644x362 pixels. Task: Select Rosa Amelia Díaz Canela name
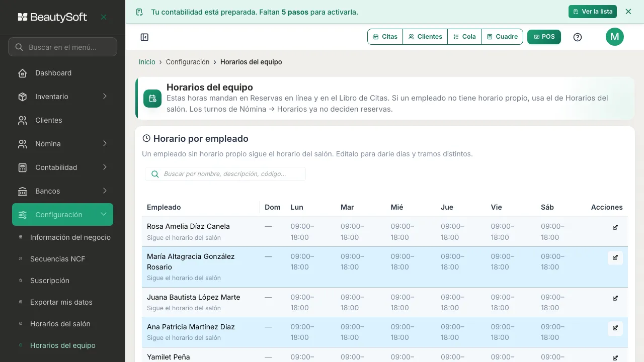point(188,226)
